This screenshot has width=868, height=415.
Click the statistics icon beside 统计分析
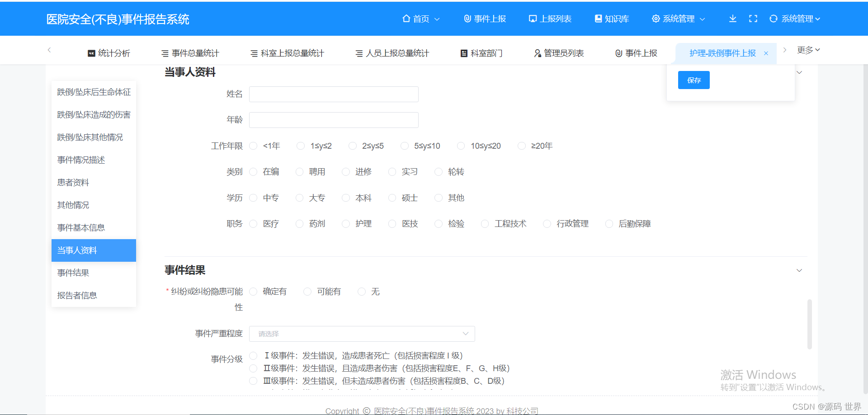click(91, 53)
